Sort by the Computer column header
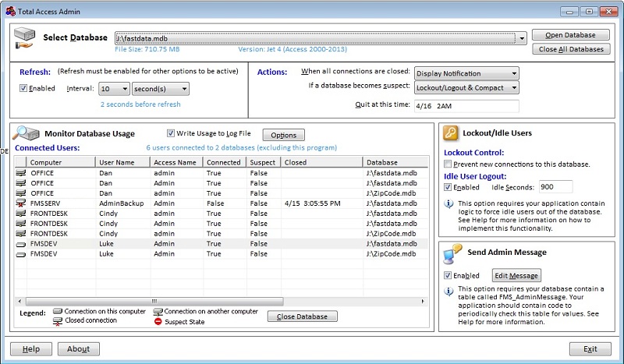This screenshot has width=624, height=364. (x=61, y=162)
